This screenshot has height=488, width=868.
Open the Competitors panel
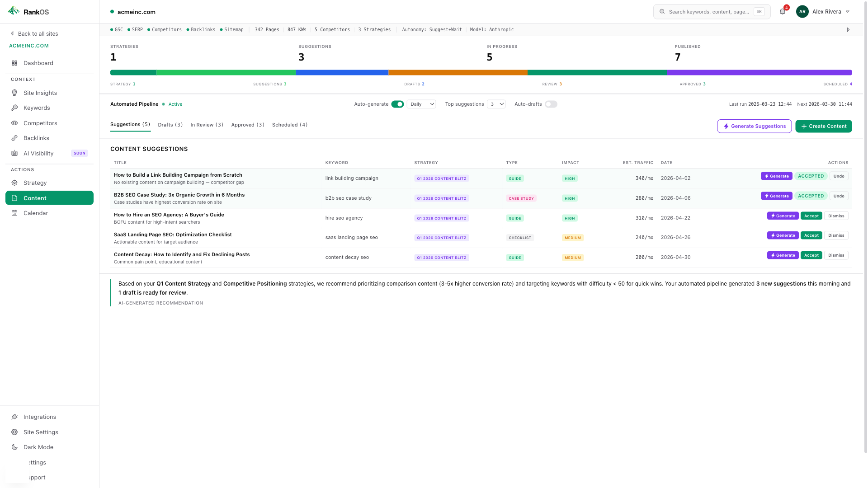(40, 123)
